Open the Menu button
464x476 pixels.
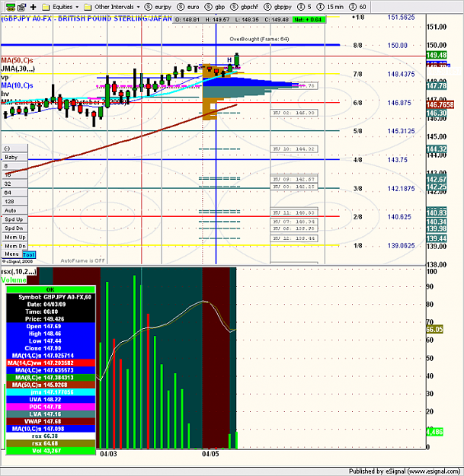12,254
